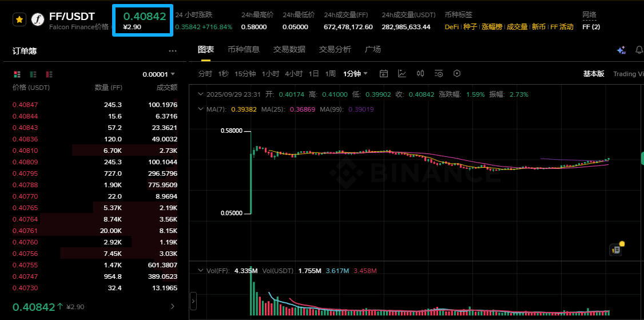Viewport: 644px width, 320px height.
Task: Select the 4小时 chart interval
Action: [x=293, y=73]
